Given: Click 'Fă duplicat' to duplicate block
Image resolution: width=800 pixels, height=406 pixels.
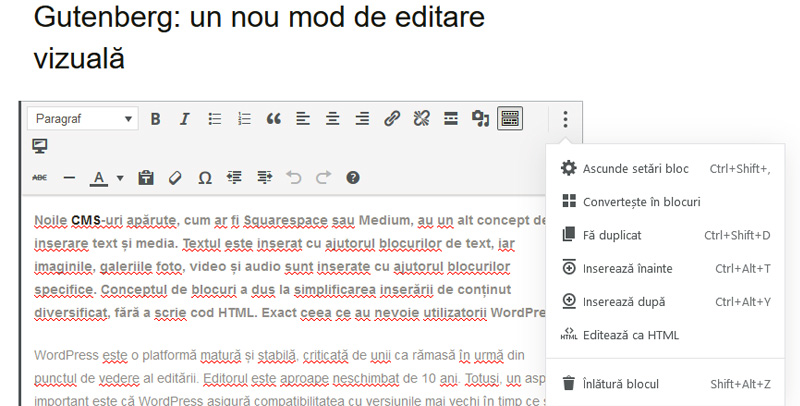Looking at the screenshot, I should coord(612,235).
